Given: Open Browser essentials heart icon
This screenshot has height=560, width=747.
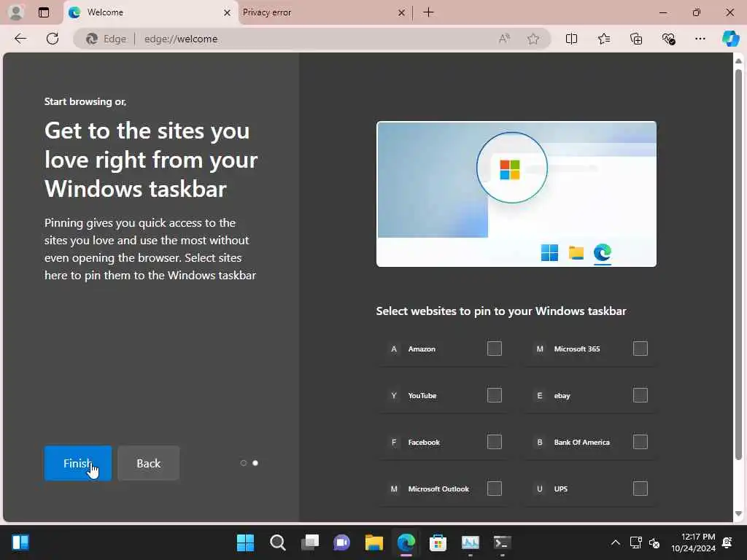Looking at the screenshot, I should pyautogui.click(x=668, y=39).
